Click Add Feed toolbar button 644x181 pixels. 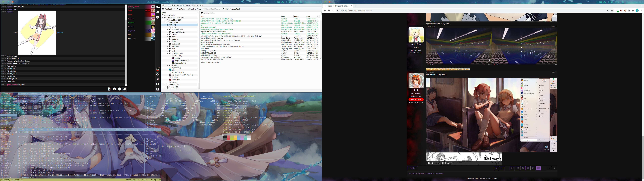click(167, 9)
